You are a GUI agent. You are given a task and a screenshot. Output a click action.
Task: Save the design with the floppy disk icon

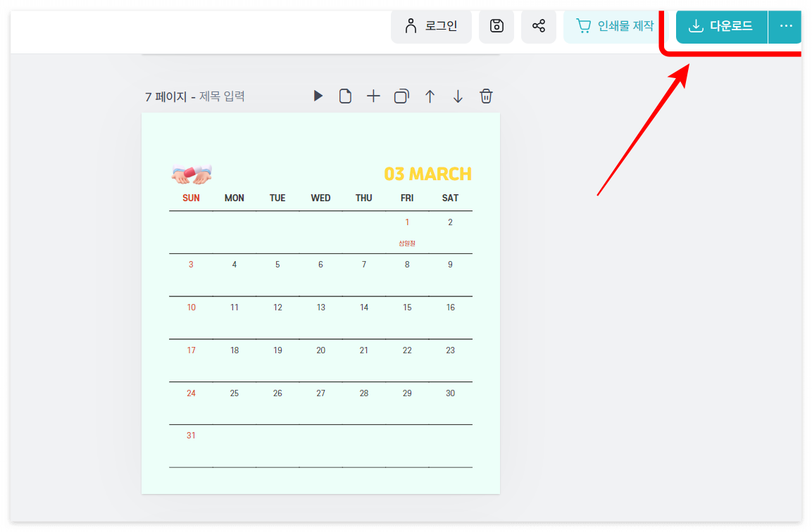click(x=496, y=25)
